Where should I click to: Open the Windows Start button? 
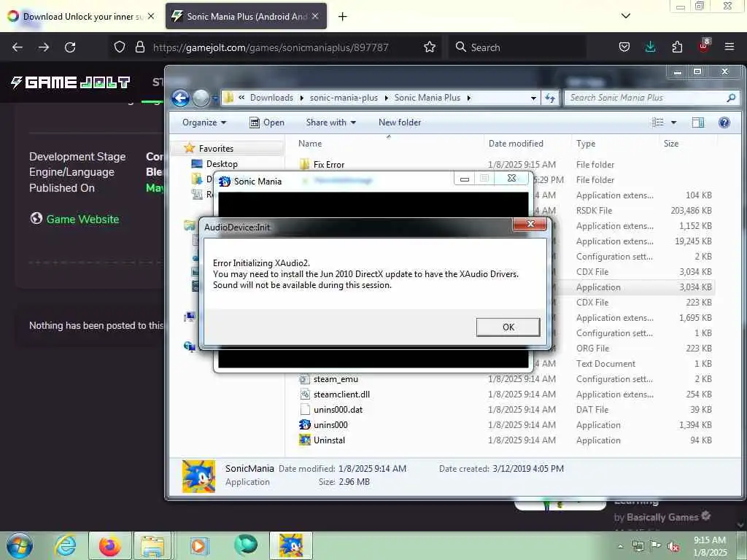[x=20, y=545]
